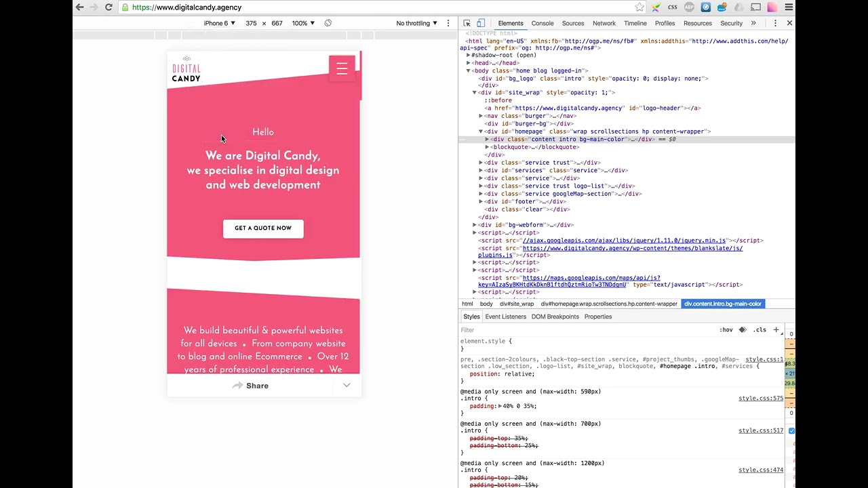868x488 pixels.
Task: Open the DOM Breakpoints pane
Action: [x=555, y=317]
